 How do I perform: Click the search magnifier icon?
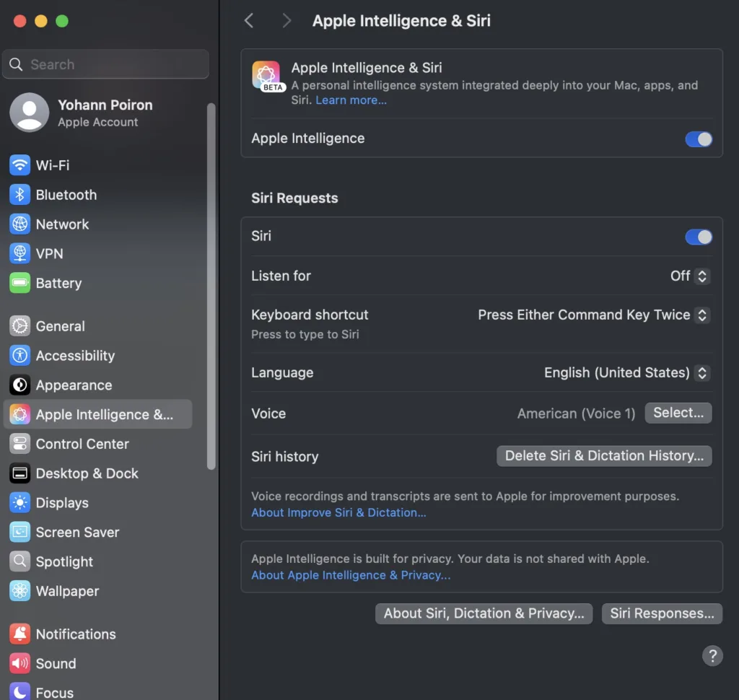[16, 64]
